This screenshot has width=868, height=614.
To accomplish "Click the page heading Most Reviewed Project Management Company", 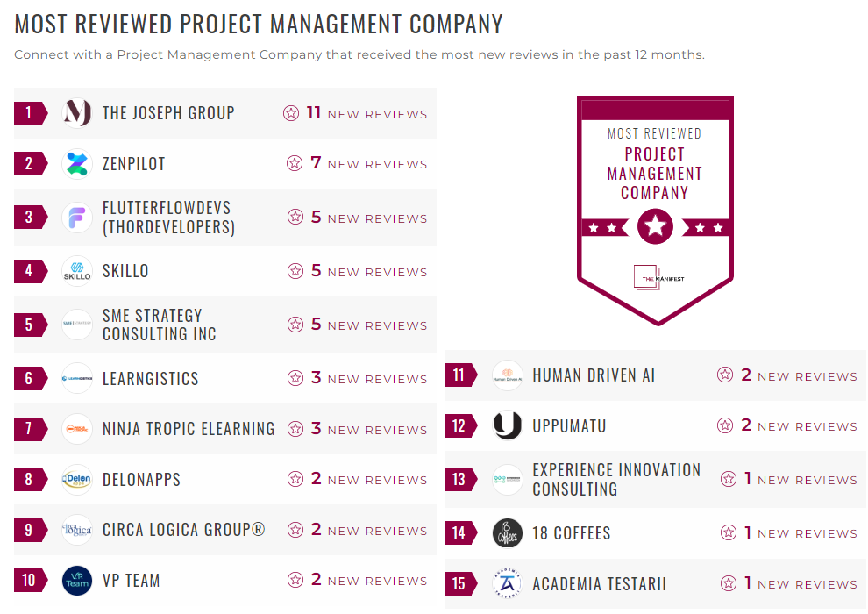I will pyautogui.click(x=259, y=24).
